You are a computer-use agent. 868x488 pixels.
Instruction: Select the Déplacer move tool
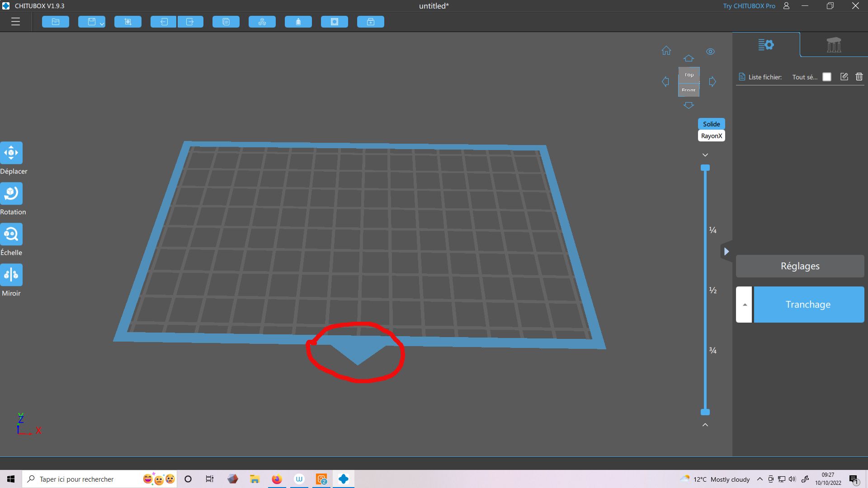coord(11,153)
